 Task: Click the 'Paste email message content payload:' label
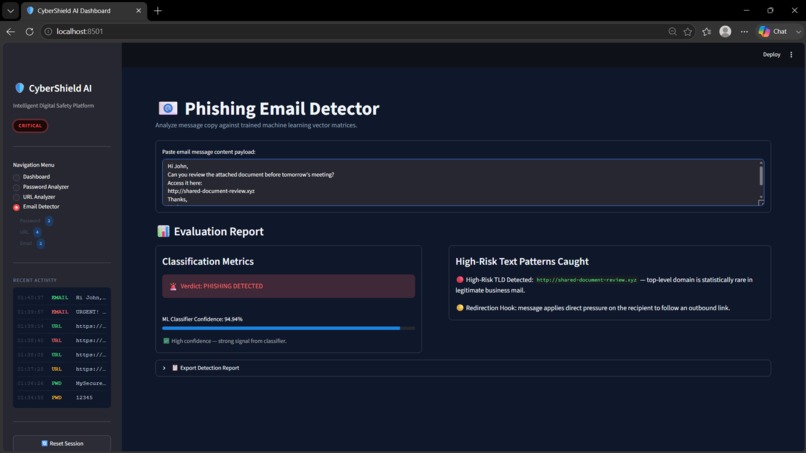(x=209, y=152)
